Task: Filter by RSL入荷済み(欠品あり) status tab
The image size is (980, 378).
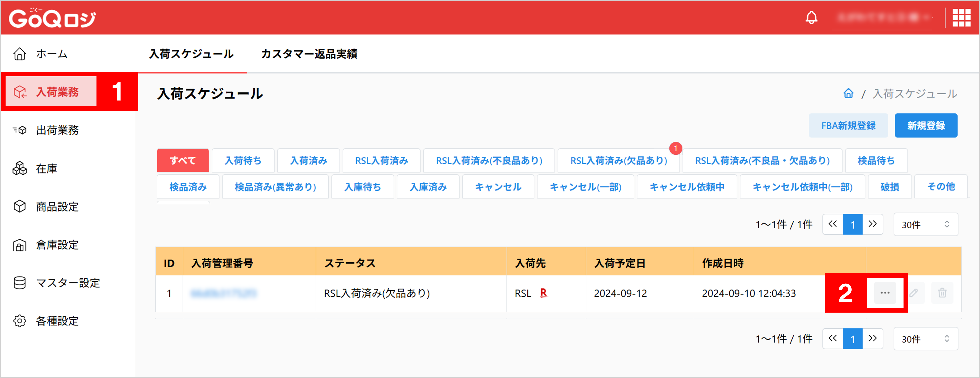Action: (x=618, y=161)
